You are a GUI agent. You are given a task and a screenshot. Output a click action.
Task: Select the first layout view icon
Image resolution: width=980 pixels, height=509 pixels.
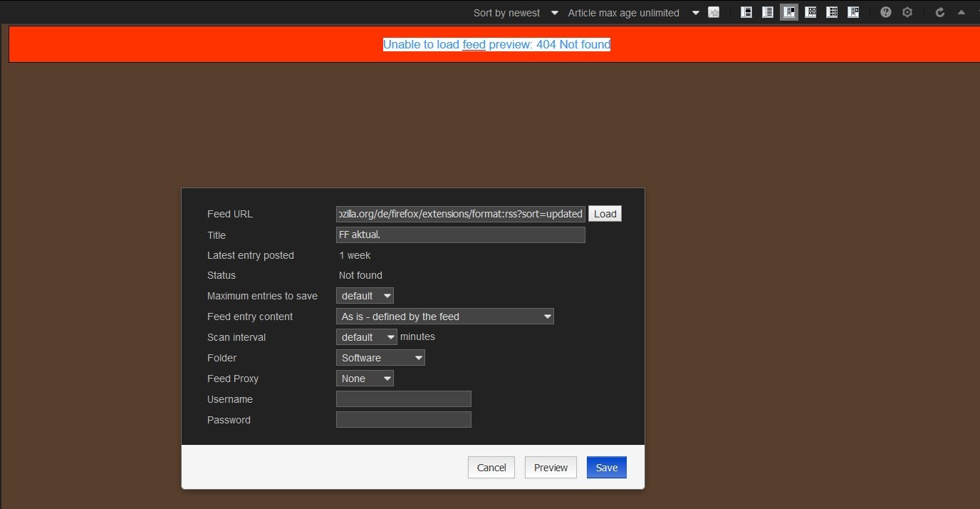point(746,13)
